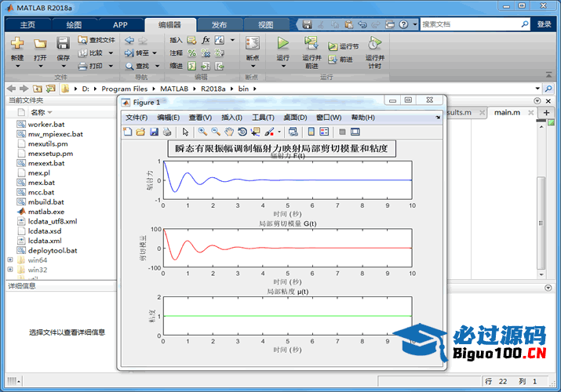Select the rotate 3D tool

[x=242, y=132]
